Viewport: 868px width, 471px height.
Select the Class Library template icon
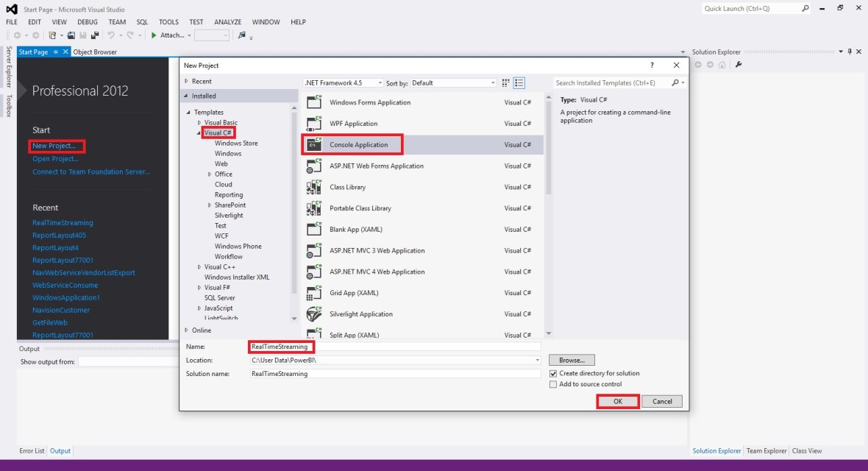tap(314, 186)
